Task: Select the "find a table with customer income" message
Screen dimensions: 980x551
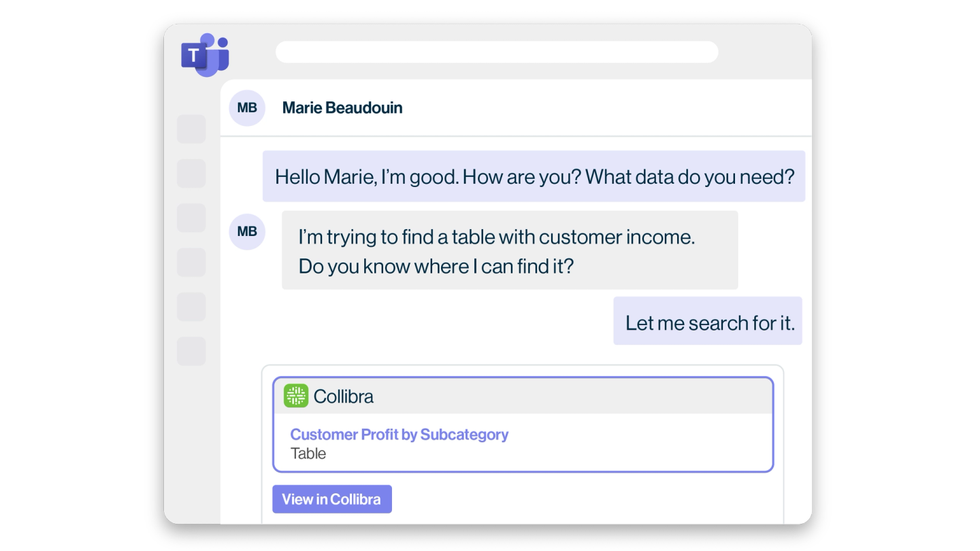Action: coord(510,250)
